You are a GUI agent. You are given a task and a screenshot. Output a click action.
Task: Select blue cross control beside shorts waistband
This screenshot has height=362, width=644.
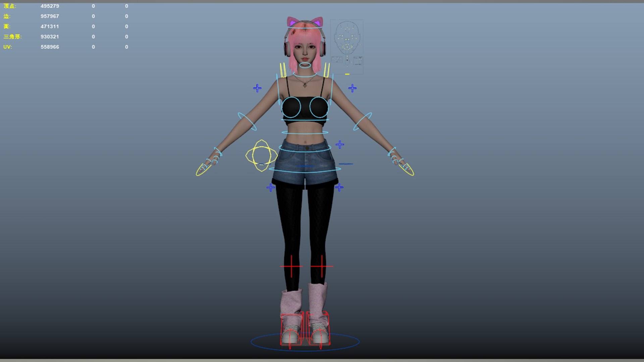click(340, 144)
